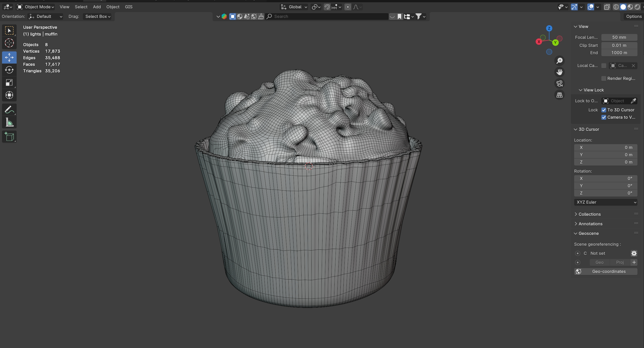
Task: Open XYZ Euler rotation mode dropdown
Action: tap(605, 202)
